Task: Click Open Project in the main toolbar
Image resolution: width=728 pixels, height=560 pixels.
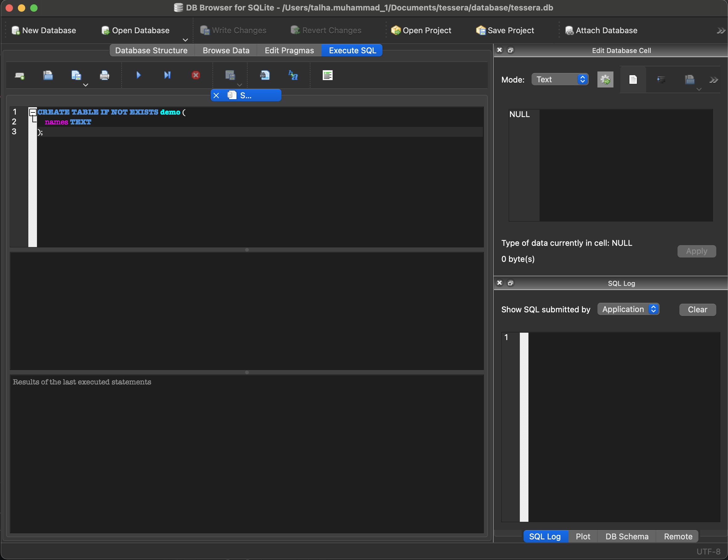Action: pos(421,30)
